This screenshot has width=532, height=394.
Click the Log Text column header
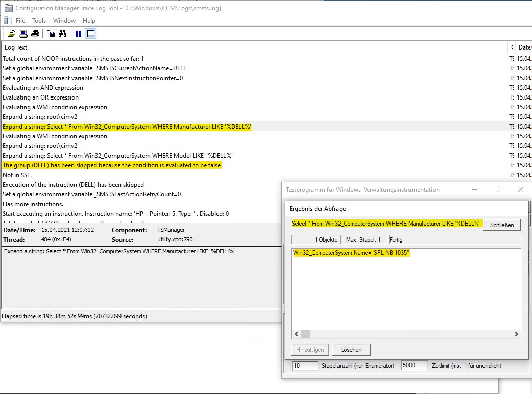point(254,47)
